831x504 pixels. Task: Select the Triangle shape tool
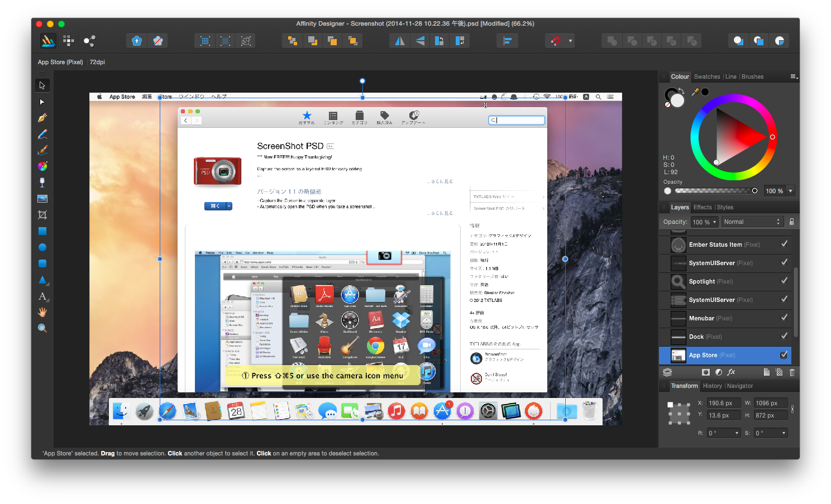(x=42, y=280)
